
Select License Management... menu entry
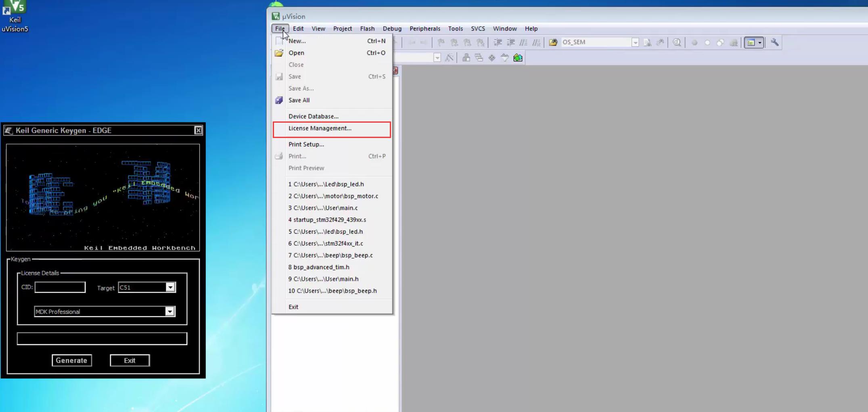coord(332,128)
